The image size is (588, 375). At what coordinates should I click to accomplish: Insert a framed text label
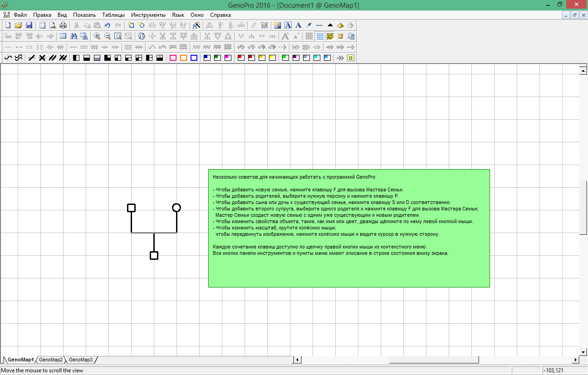pos(288,25)
